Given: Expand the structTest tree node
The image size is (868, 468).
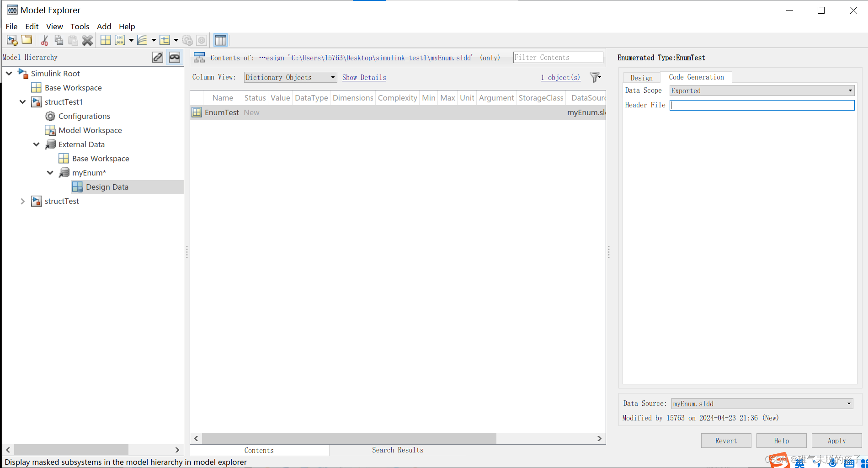Looking at the screenshot, I should point(23,201).
